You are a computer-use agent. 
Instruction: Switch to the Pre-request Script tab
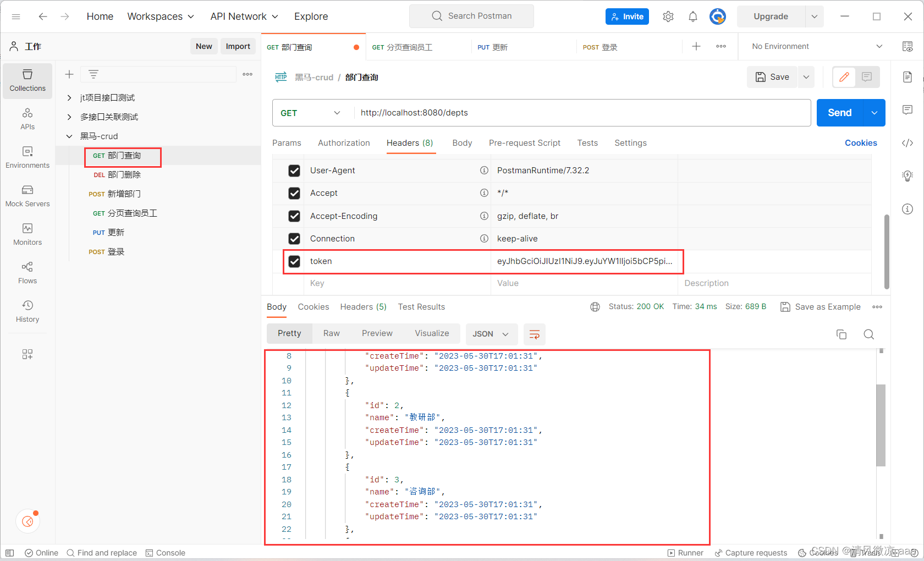tap(525, 143)
